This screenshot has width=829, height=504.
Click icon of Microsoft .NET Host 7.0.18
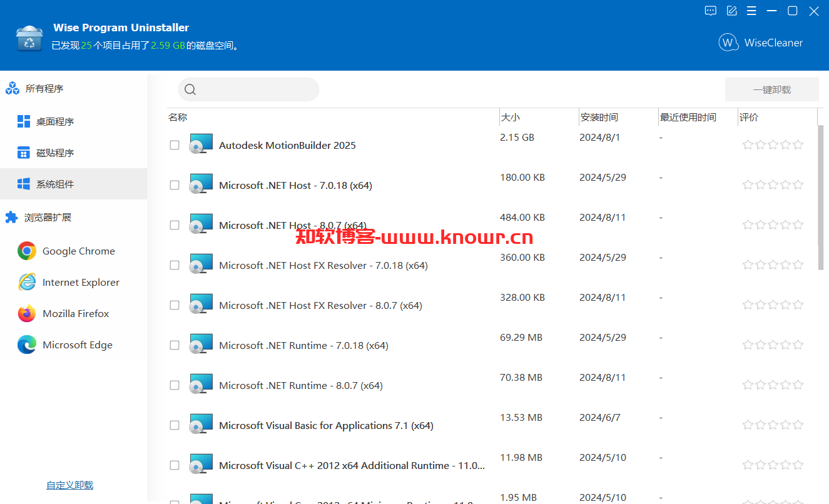coord(201,184)
